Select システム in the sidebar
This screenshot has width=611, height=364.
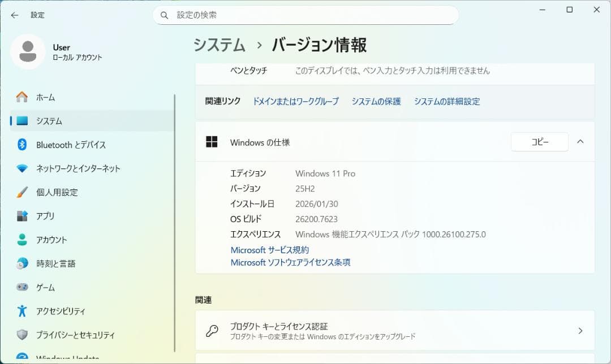click(92, 121)
